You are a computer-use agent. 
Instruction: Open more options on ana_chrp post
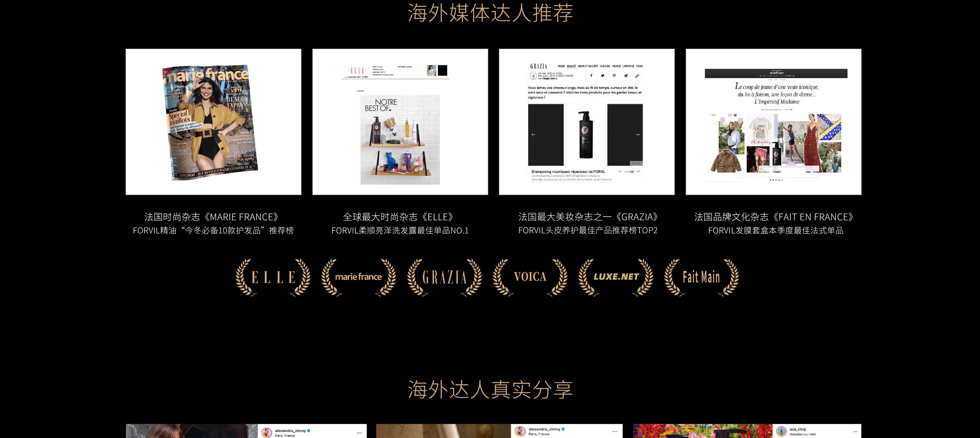coord(856,432)
